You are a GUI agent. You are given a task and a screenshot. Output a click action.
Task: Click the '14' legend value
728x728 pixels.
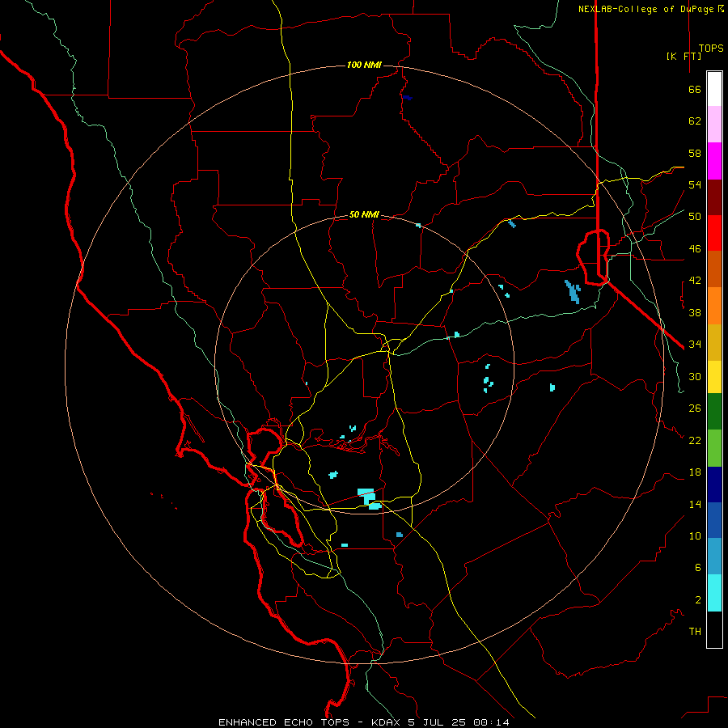(x=695, y=504)
